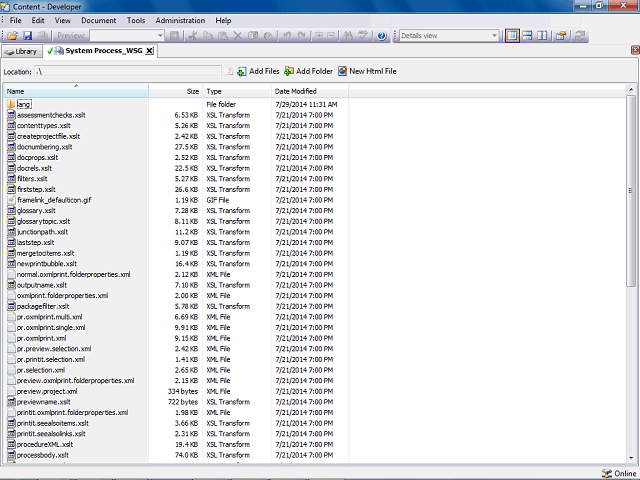Click the Spell check ABC icon

pyautogui.click(x=363, y=36)
